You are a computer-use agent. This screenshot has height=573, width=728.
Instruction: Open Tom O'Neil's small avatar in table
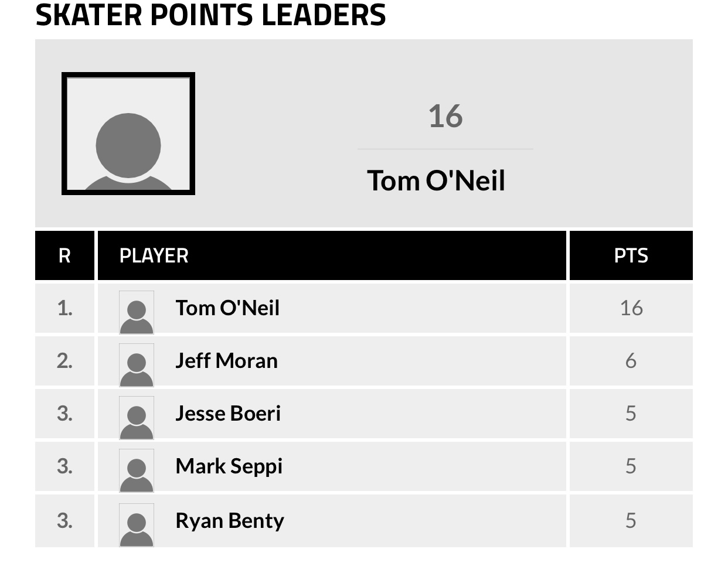pos(137,312)
